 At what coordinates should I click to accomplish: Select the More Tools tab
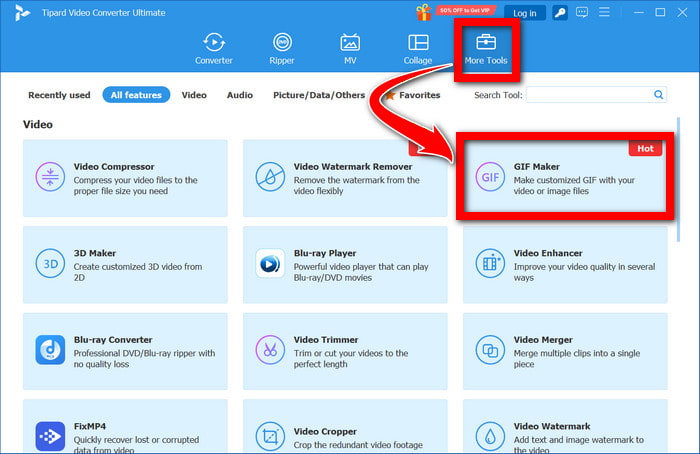(x=486, y=49)
